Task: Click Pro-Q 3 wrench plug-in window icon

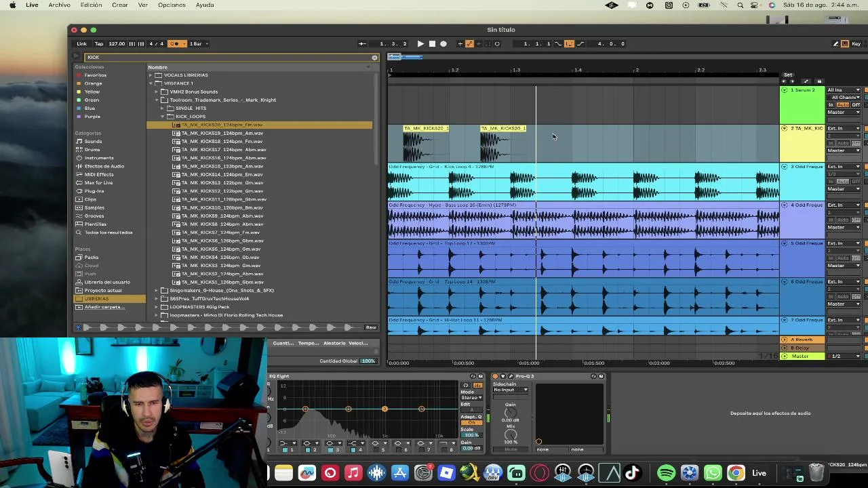Action: click(510, 376)
